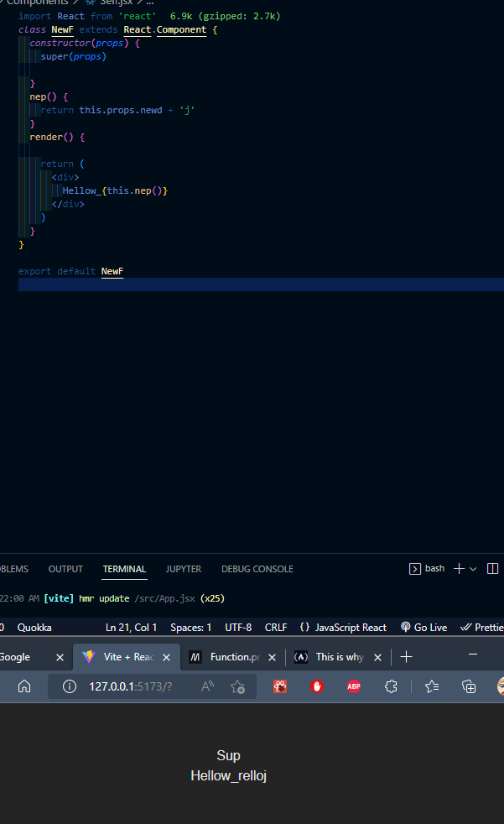The width and height of the screenshot is (504, 824).
Task: Click the constructor(props) line
Action: (85, 43)
